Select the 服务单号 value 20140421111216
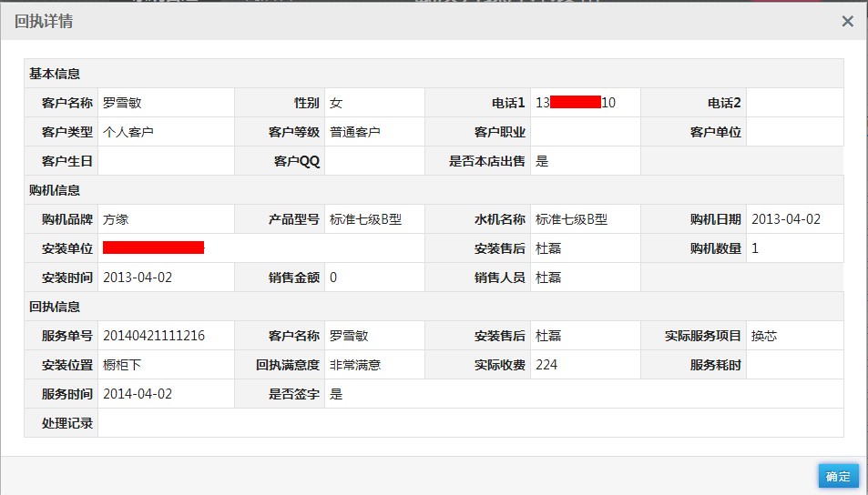868x495 pixels. (154, 336)
